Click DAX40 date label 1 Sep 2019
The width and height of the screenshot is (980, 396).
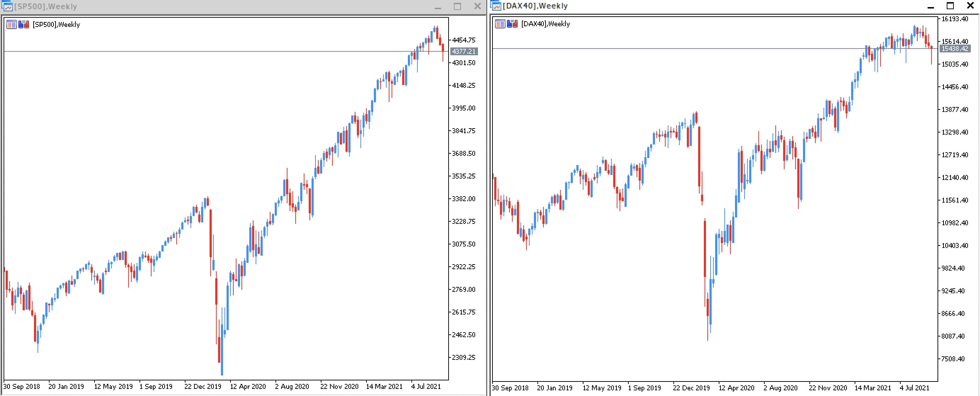click(x=644, y=388)
